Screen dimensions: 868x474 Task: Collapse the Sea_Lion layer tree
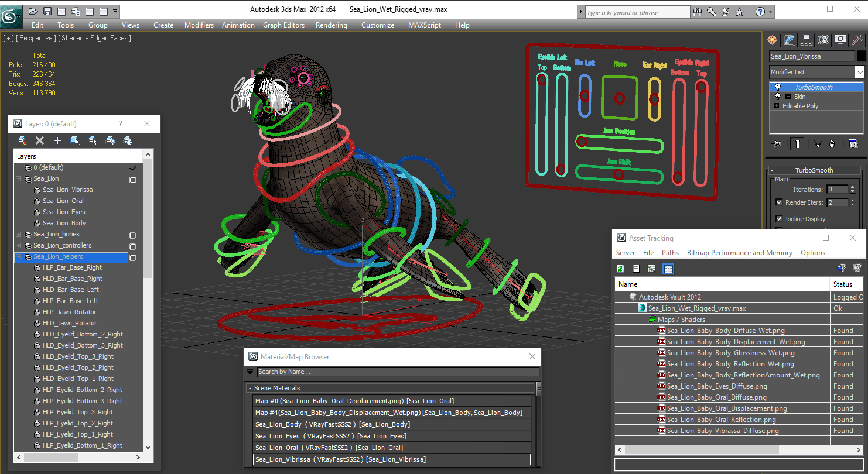coord(19,179)
